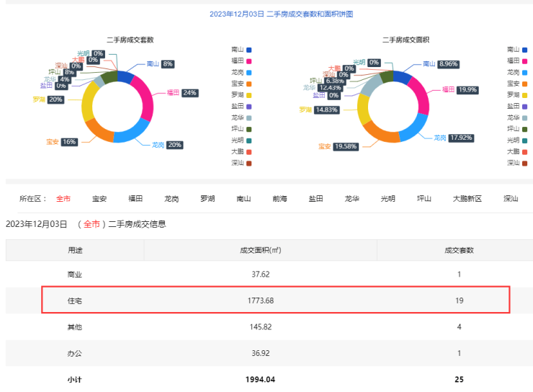
Task: Click the pink 福田 24% slice in left donut
Action: click(144, 101)
